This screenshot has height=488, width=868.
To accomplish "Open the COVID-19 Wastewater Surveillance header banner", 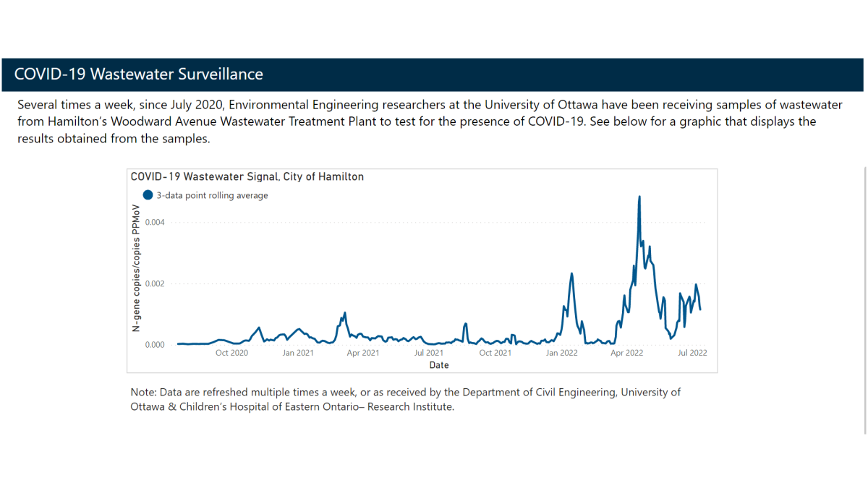I will click(137, 74).
